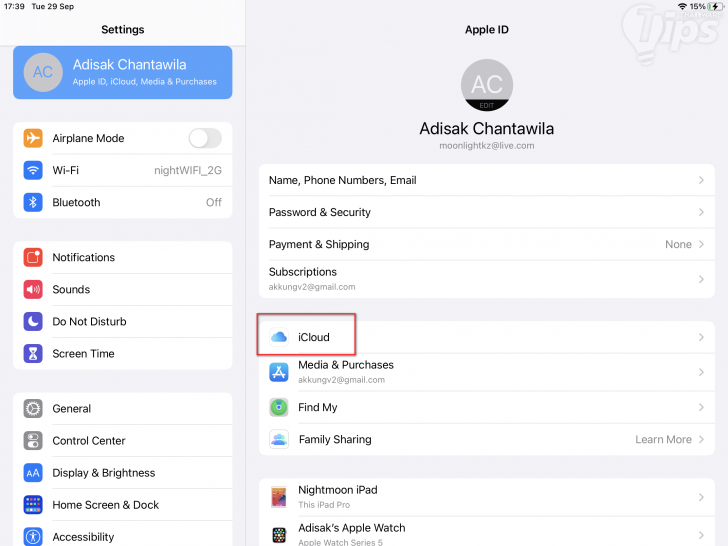Open Home Screen & Dock settings
Viewport: 728px width, 546px height.
(x=123, y=505)
